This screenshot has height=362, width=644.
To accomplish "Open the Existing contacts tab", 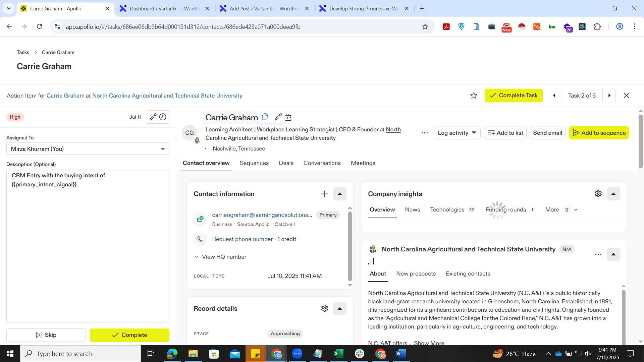I will click(468, 274).
